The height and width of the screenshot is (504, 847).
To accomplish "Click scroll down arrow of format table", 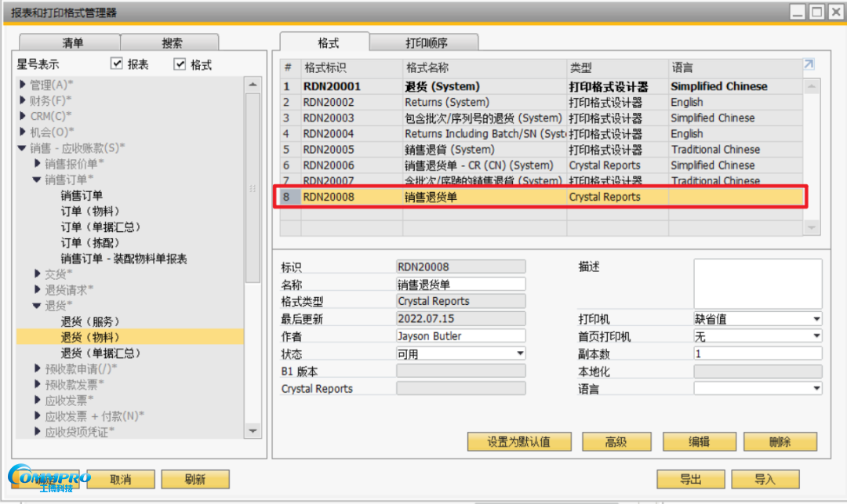I will (x=812, y=227).
